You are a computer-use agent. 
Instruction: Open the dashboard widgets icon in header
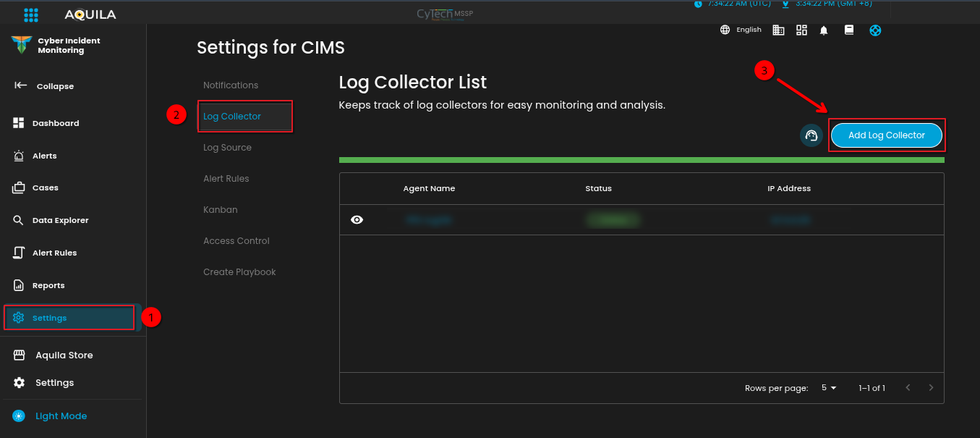pyautogui.click(x=801, y=30)
